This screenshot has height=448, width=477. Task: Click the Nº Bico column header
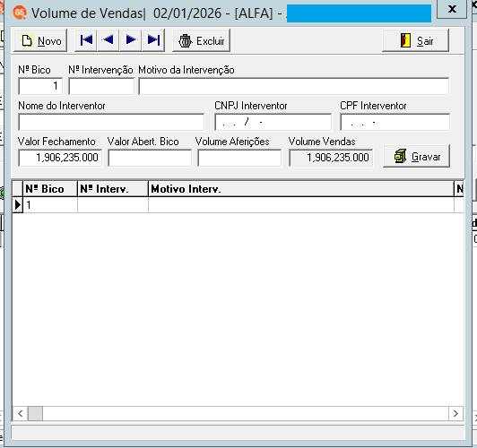tap(50, 189)
